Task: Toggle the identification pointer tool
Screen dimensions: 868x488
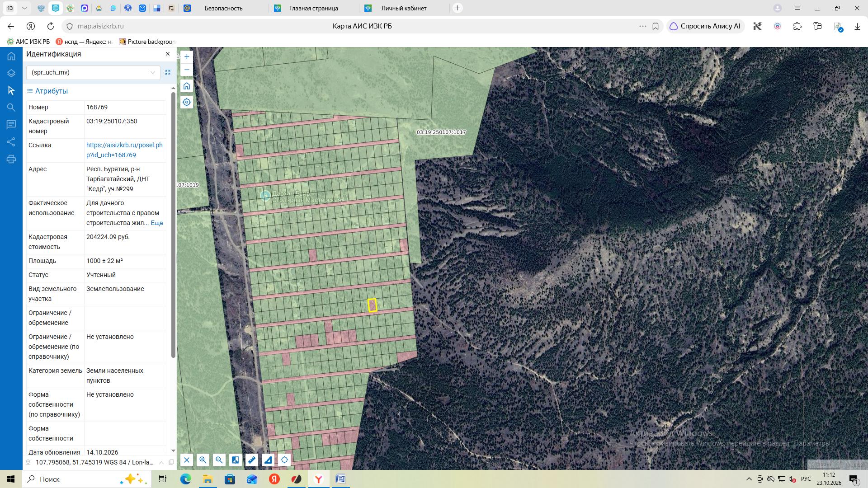Action: pyautogui.click(x=11, y=90)
